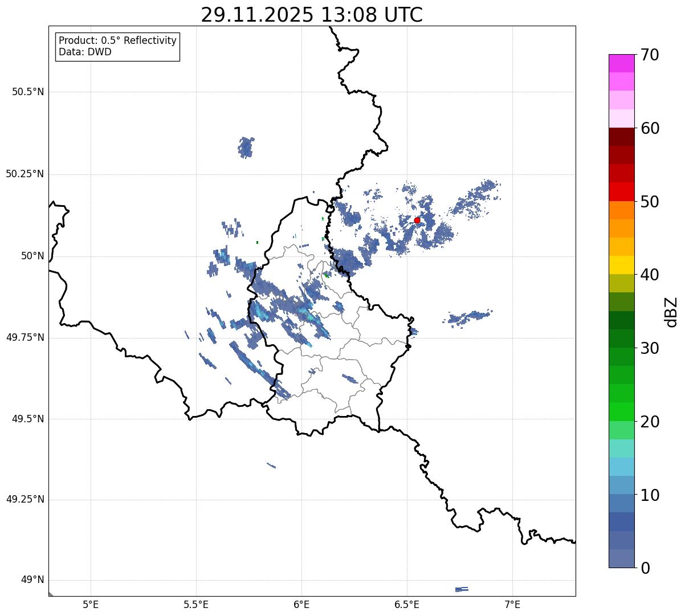This screenshot has height=616, width=685.
Task: Click the 49.25°N latitude label
Action: [25, 500]
